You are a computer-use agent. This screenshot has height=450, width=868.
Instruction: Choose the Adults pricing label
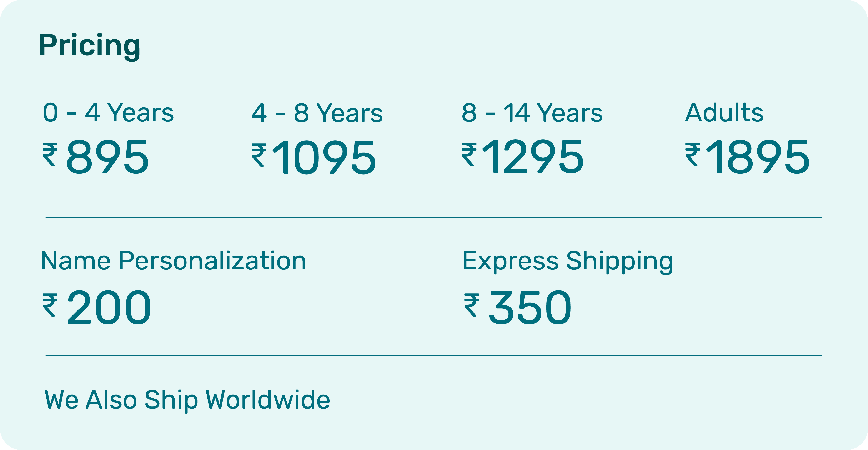(x=724, y=112)
